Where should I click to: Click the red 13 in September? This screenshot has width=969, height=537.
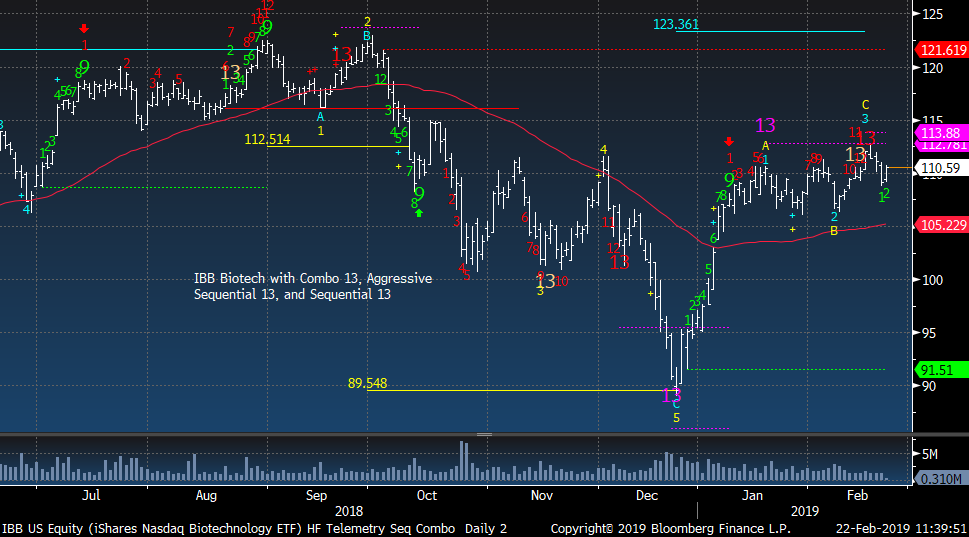(342, 54)
